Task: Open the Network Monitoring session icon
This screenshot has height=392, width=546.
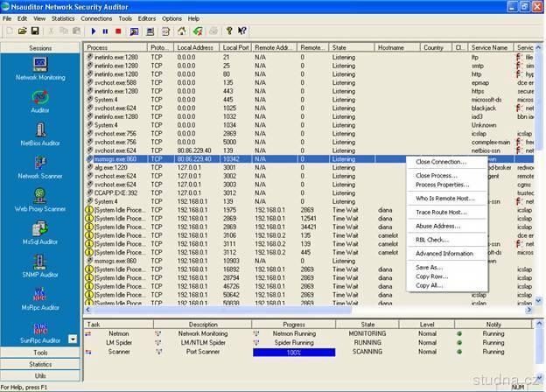Action: pos(40,65)
